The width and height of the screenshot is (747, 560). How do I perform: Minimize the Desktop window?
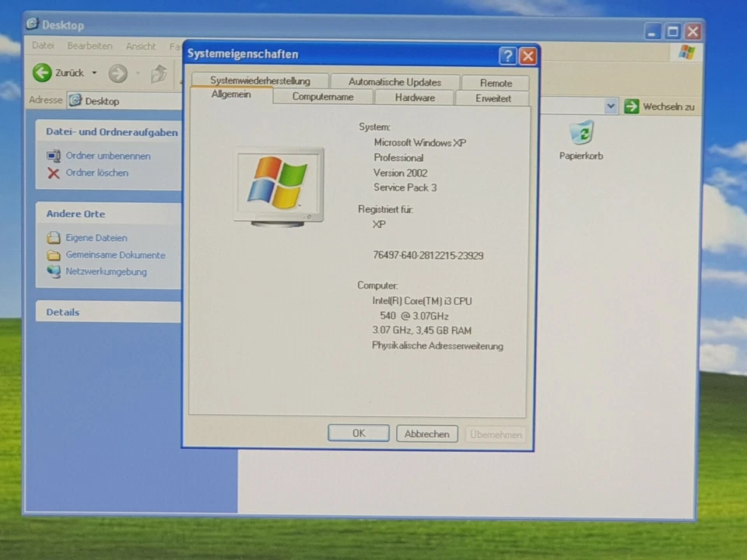coord(652,31)
